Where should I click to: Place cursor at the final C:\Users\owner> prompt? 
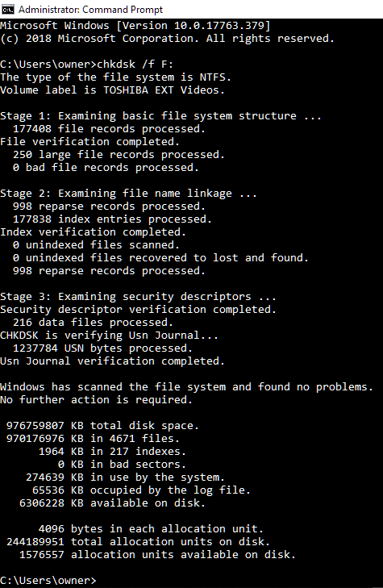(48, 581)
